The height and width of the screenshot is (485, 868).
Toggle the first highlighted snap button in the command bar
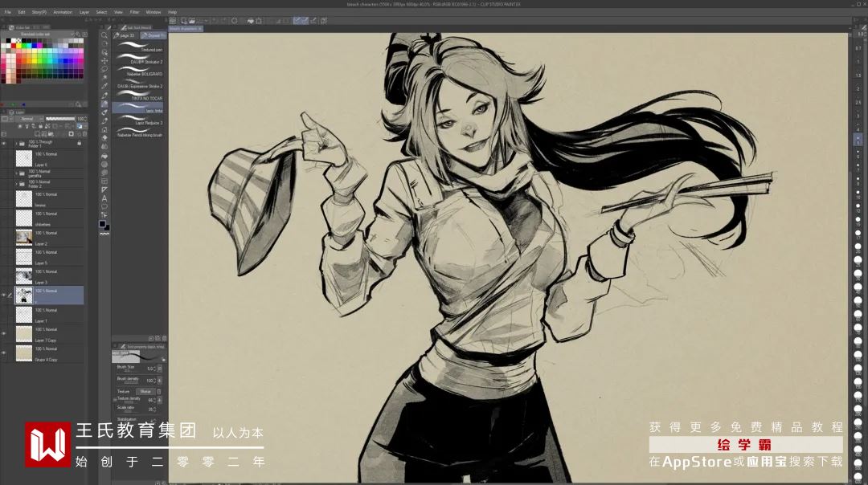coord(297,21)
